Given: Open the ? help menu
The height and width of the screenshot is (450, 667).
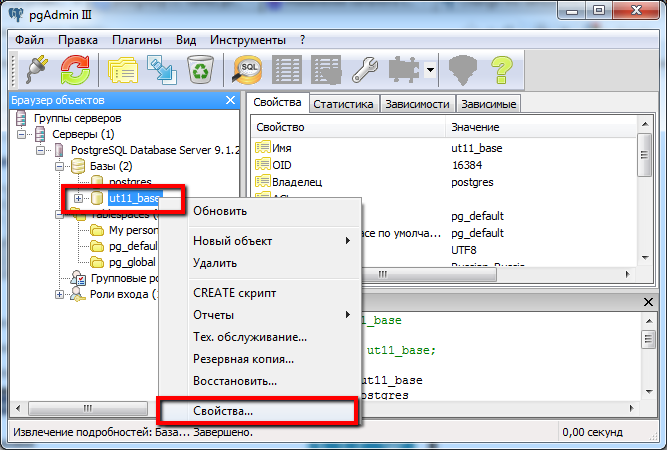Looking at the screenshot, I should coord(302,40).
